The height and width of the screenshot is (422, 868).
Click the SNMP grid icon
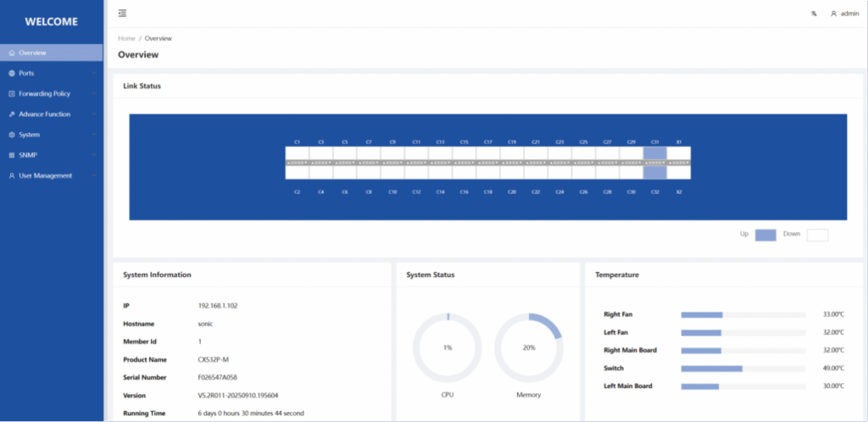click(x=11, y=155)
